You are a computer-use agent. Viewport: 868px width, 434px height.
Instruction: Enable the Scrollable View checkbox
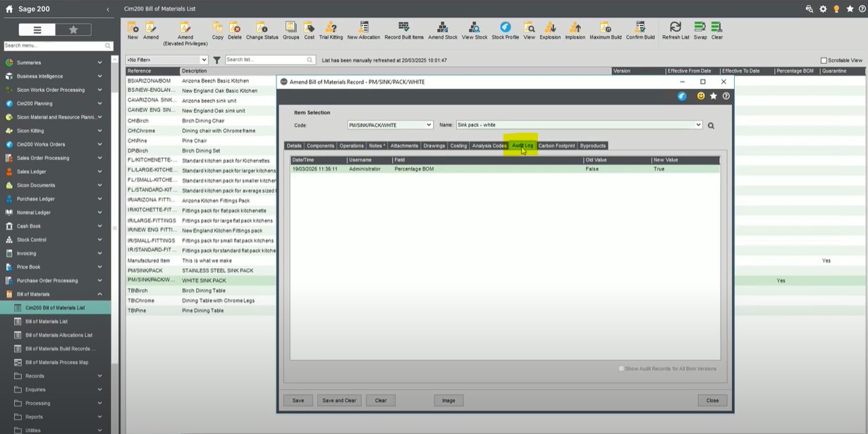click(x=824, y=61)
